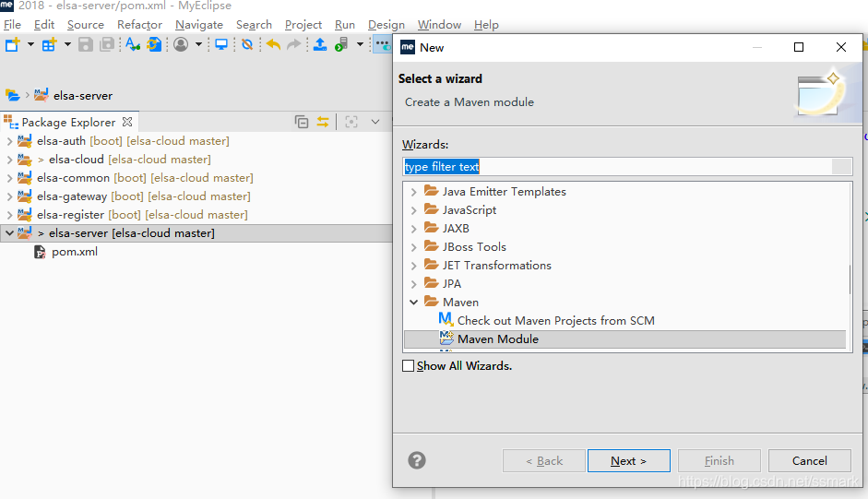The width and height of the screenshot is (868, 499).
Task: Select the Package Explorer tab
Action: point(68,122)
